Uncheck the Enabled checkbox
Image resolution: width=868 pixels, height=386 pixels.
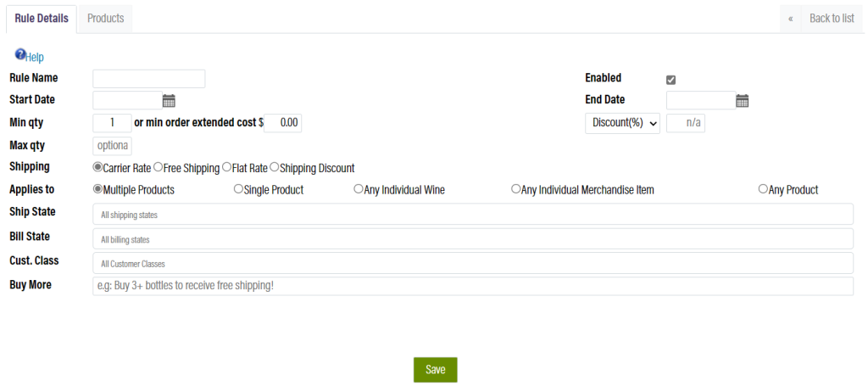pos(670,80)
